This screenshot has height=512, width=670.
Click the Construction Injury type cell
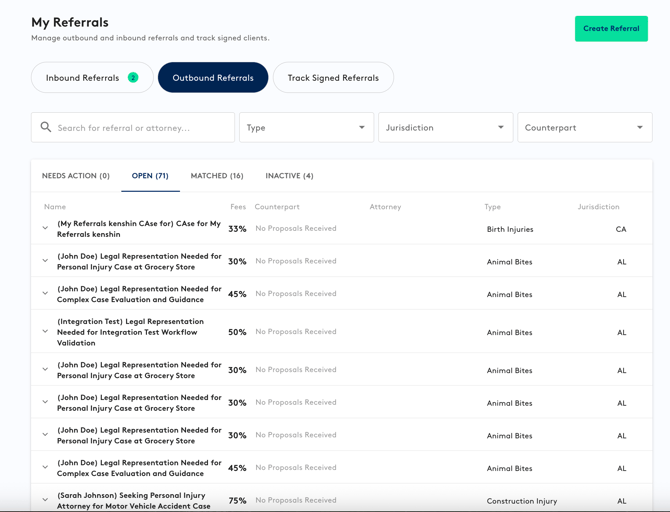(x=521, y=501)
